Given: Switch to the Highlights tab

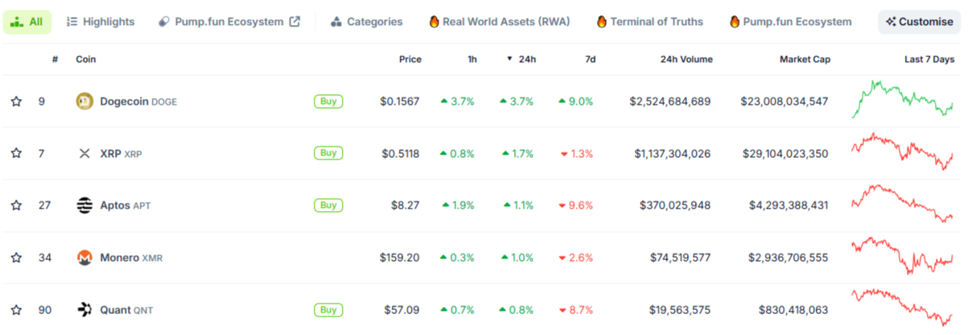Looking at the screenshot, I should 101,22.
